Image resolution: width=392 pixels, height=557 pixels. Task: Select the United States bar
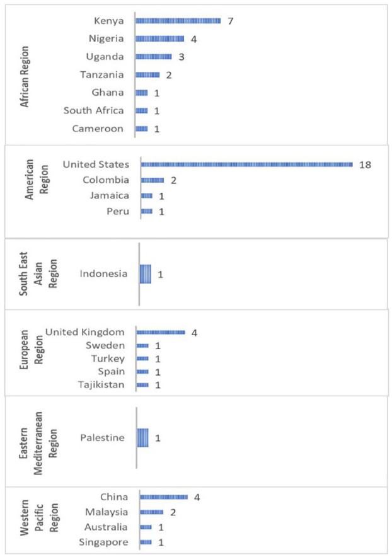pos(246,164)
